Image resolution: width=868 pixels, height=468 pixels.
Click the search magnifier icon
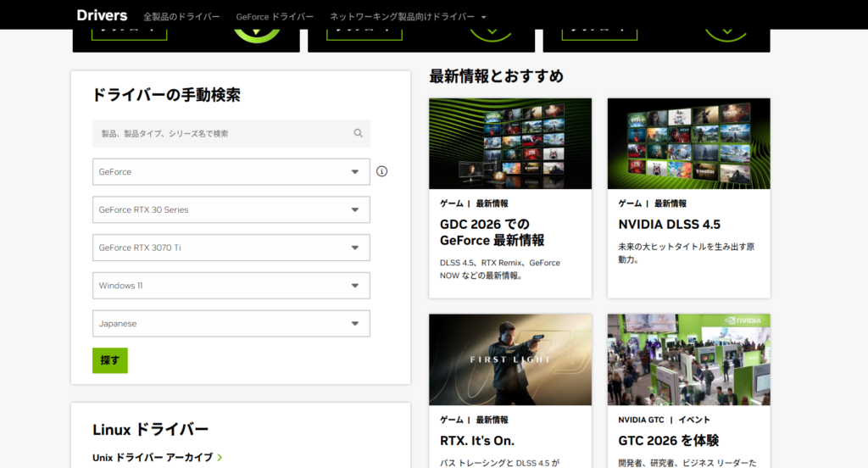pyautogui.click(x=359, y=133)
